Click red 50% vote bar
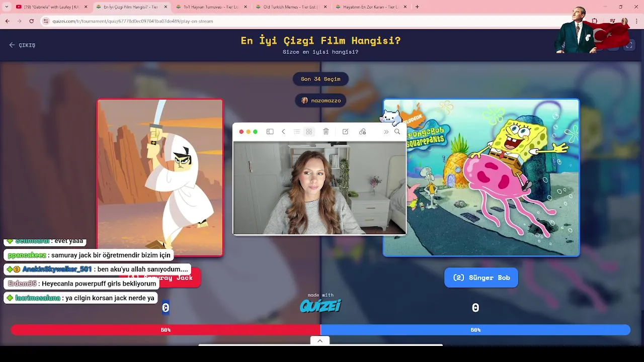Viewport: 644px width, 362px height. click(166, 330)
